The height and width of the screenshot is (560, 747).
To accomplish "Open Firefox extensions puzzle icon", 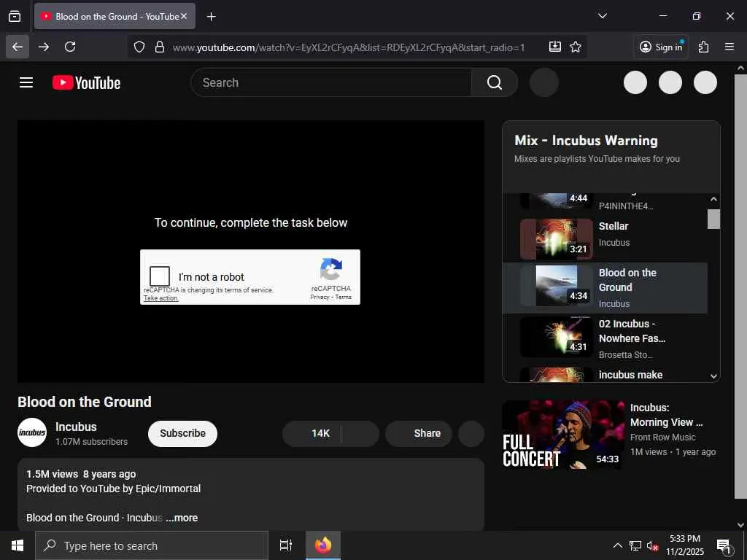I will point(704,47).
